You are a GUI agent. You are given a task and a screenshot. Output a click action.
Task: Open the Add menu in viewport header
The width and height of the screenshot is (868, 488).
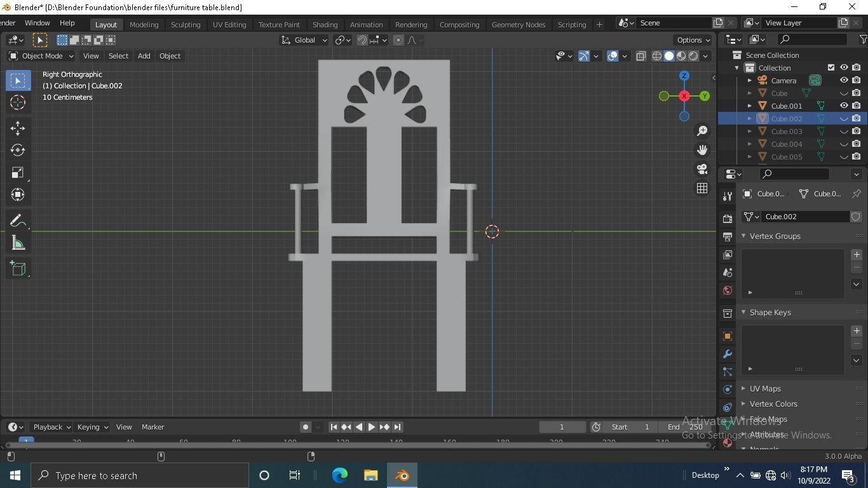144,56
